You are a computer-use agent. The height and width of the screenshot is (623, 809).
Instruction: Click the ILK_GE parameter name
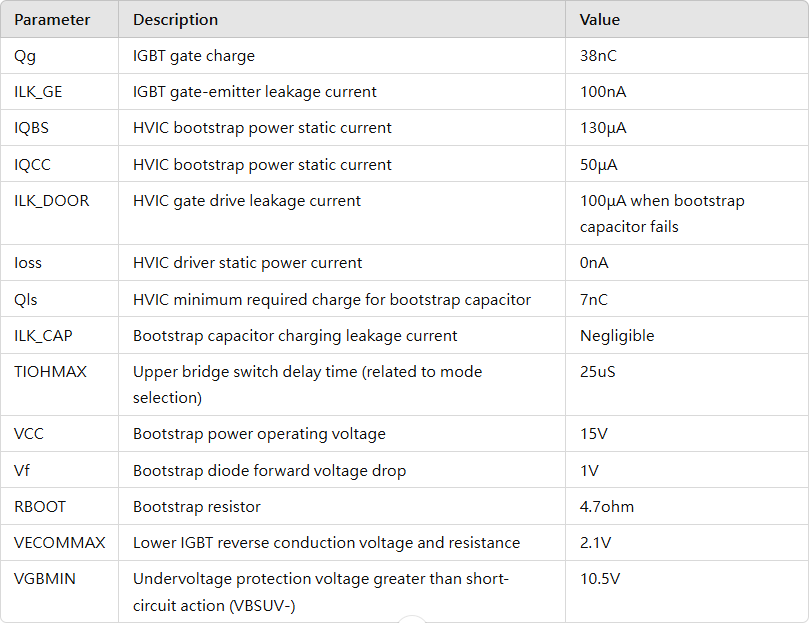[38, 92]
